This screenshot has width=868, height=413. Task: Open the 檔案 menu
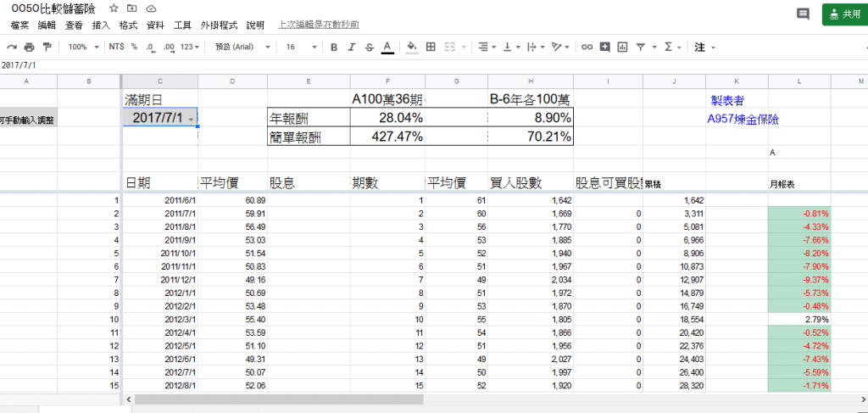[x=20, y=25]
